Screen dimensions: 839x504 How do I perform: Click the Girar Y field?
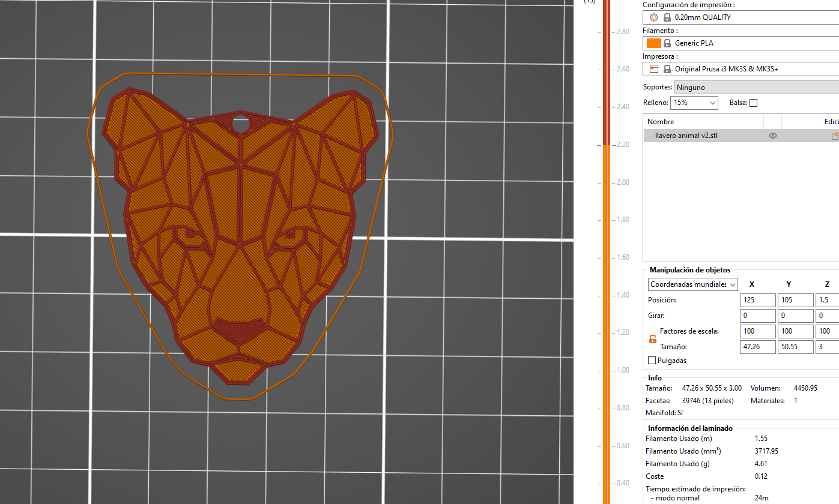click(795, 316)
